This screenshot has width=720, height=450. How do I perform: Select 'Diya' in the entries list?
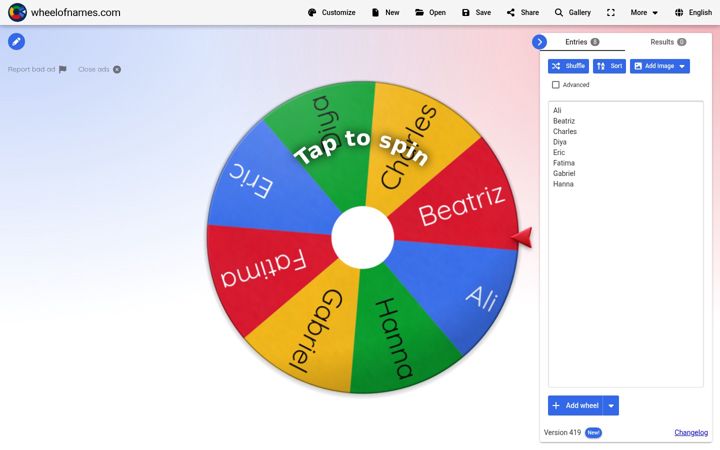pos(559,142)
